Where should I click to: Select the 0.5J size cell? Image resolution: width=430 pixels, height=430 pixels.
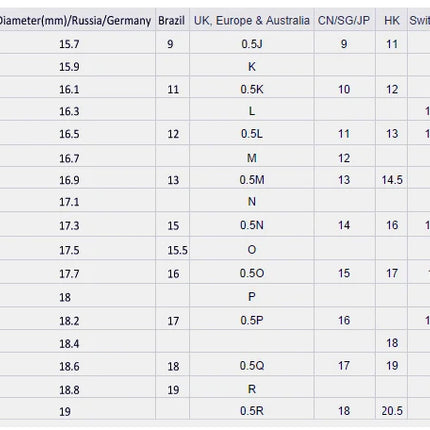[x=252, y=44]
